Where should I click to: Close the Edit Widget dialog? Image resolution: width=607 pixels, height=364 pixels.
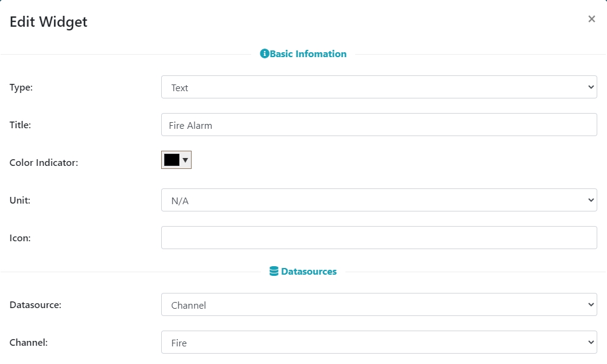pyautogui.click(x=591, y=19)
